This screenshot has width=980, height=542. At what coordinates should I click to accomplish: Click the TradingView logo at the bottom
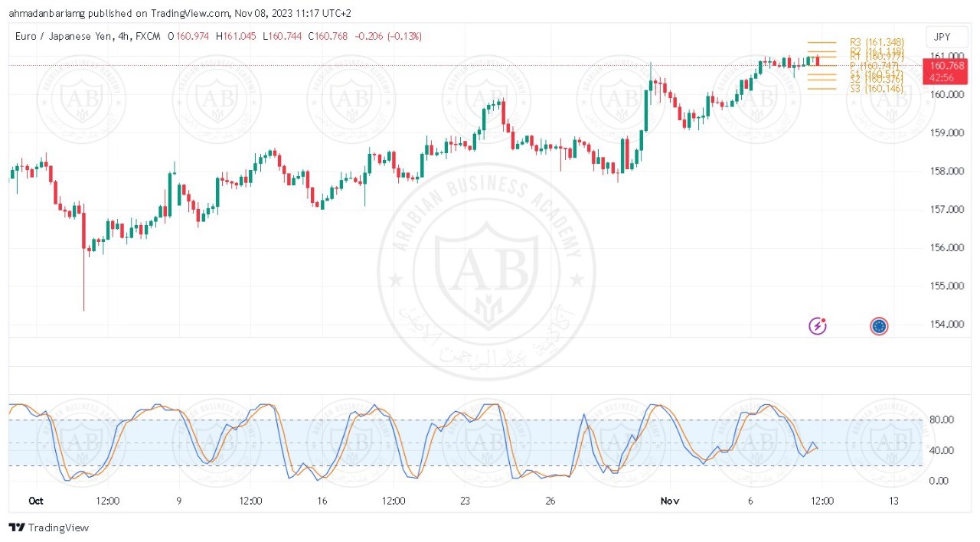(49, 527)
